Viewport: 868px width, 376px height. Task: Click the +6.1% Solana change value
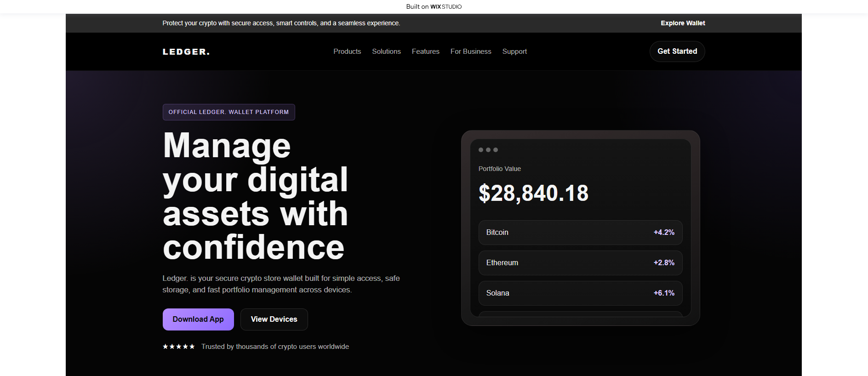(664, 293)
